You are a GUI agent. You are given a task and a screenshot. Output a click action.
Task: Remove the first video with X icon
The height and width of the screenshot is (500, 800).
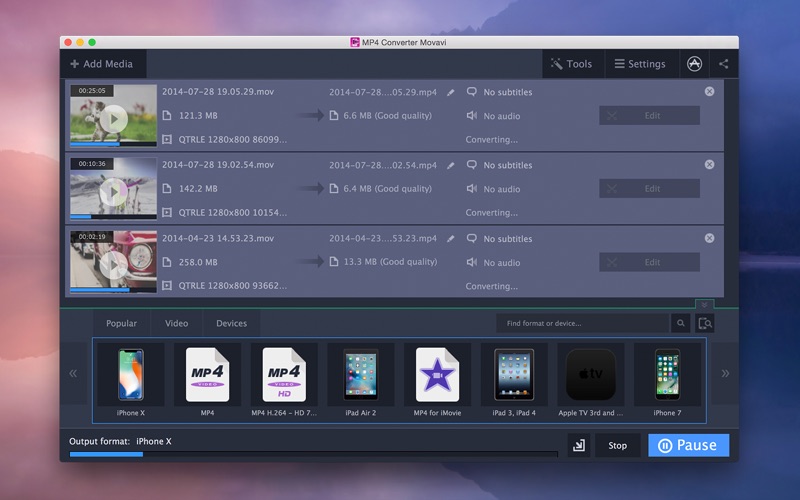(709, 91)
